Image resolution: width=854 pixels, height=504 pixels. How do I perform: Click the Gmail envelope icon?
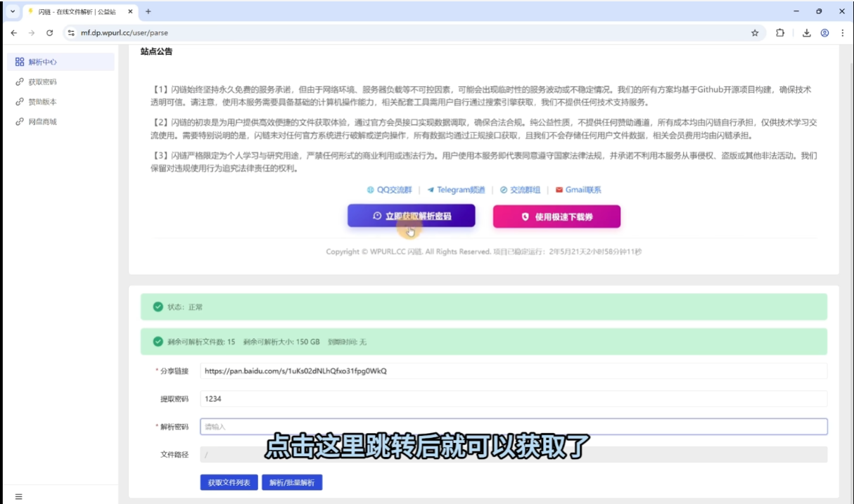tap(559, 189)
